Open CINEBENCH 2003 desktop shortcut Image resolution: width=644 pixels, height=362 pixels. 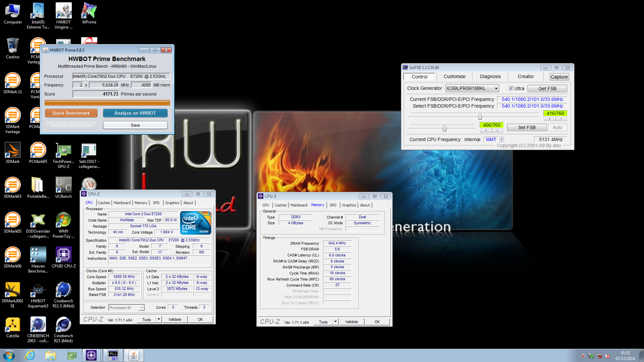pos(38,330)
